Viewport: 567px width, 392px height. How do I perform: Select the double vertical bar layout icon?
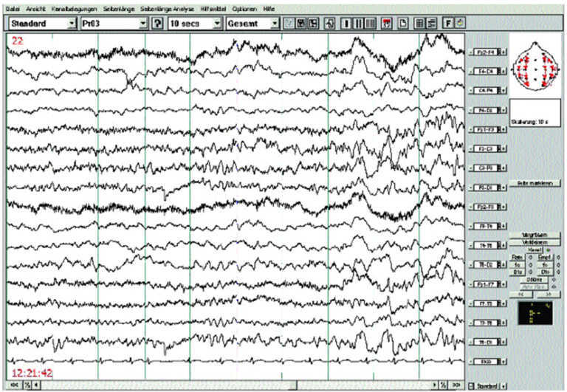358,24
